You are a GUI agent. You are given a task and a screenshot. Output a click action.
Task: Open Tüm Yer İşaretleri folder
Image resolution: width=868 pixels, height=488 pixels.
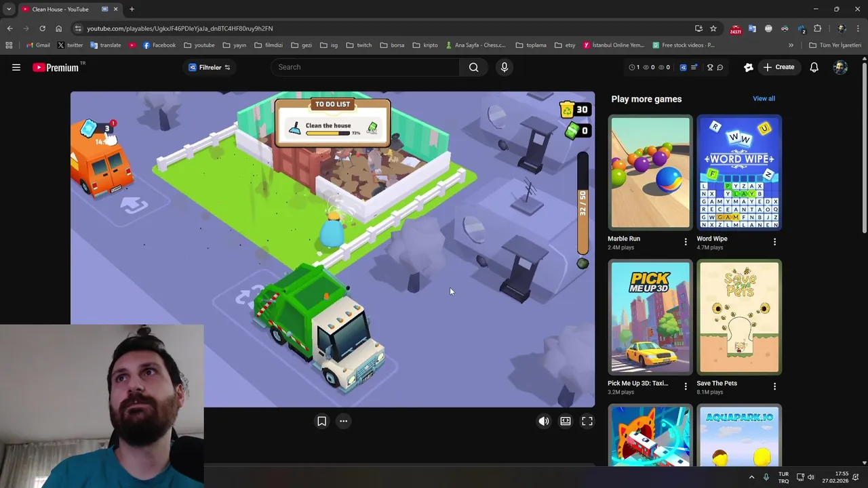835,45
